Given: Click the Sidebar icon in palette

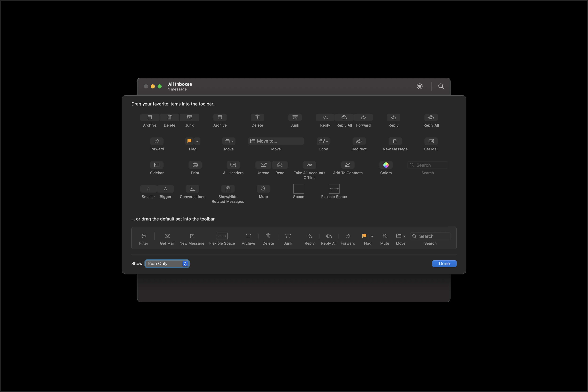Looking at the screenshot, I should [157, 165].
